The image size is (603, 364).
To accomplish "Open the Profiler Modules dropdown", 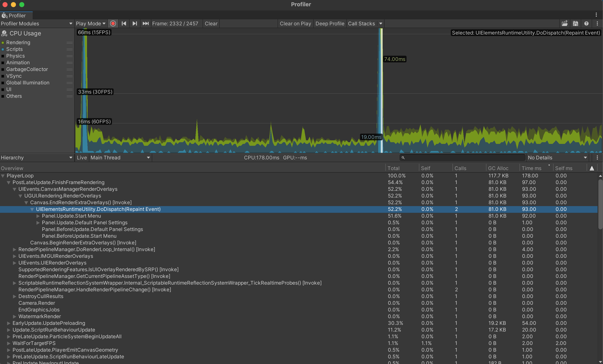I will pos(37,23).
